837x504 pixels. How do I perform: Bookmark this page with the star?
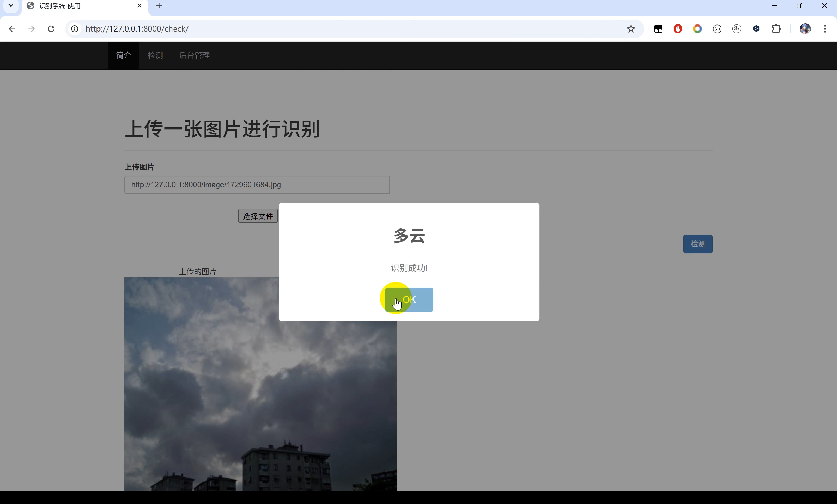click(631, 29)
